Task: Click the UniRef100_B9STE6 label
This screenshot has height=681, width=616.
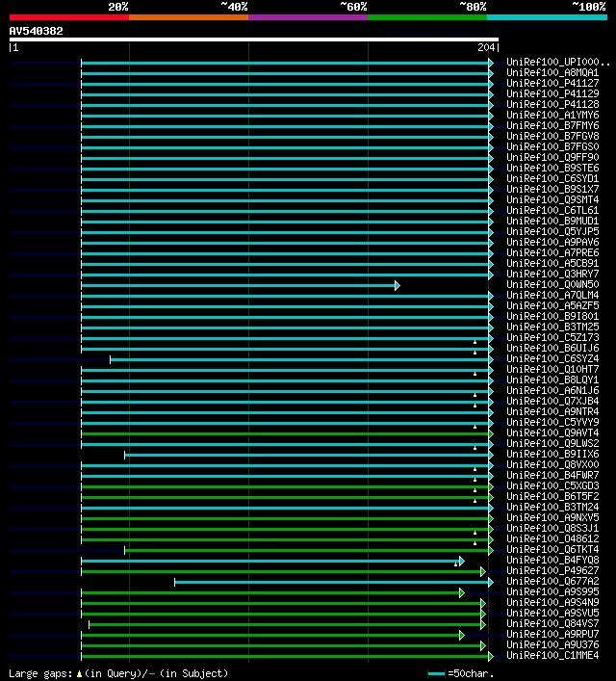Action: point(552,168)
